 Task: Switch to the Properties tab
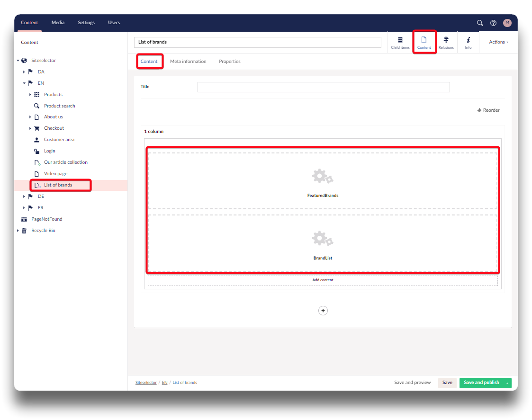(229, 62)
